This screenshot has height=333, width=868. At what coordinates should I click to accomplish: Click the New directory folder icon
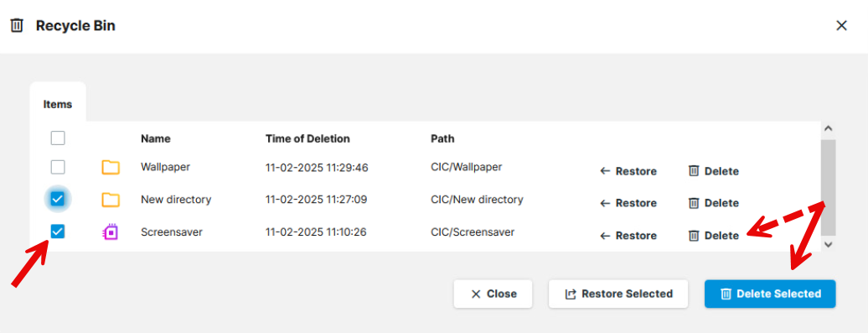pos(111,200)
